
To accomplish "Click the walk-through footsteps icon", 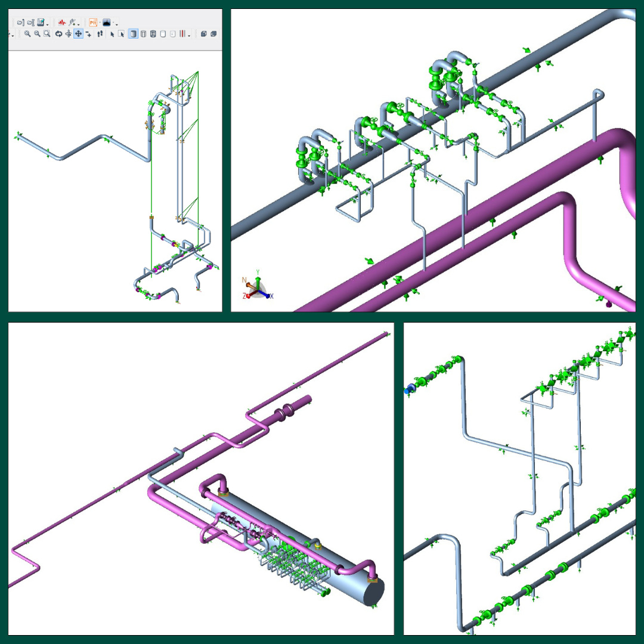I will coord(100,34).
